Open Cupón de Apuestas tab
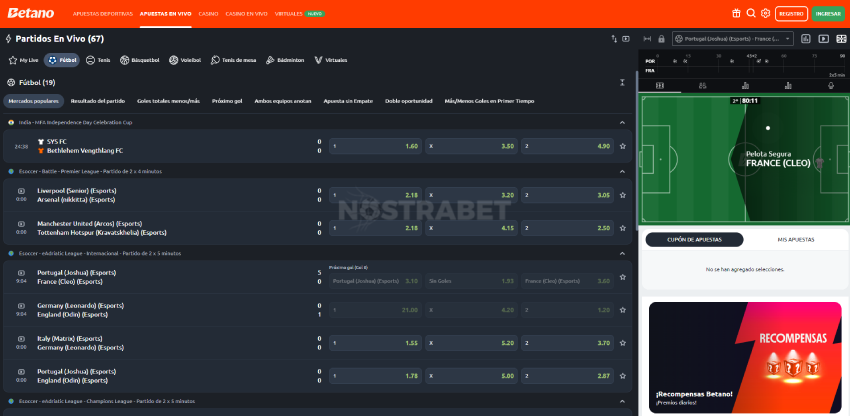Viewport: 850px width, 416px height. pyautogui.click(x=694, y=240)
